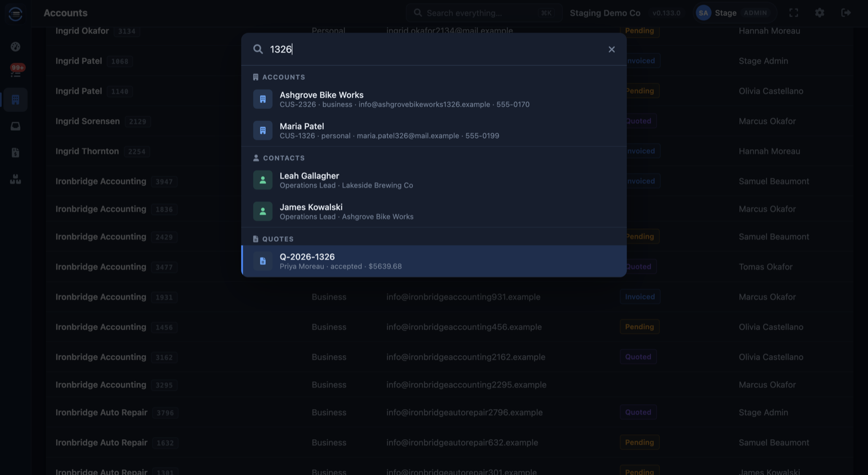The width and height of the screenshot is (868, 475).
Task: Click email info@ironbridgeaccounting456.example
Action: click(x=464, y=327)
